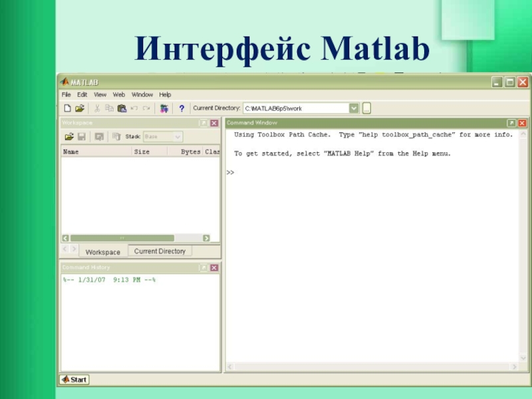Viewport: 532px width, 399px height.
Task: Close the Command History panel
Action: 214,268
